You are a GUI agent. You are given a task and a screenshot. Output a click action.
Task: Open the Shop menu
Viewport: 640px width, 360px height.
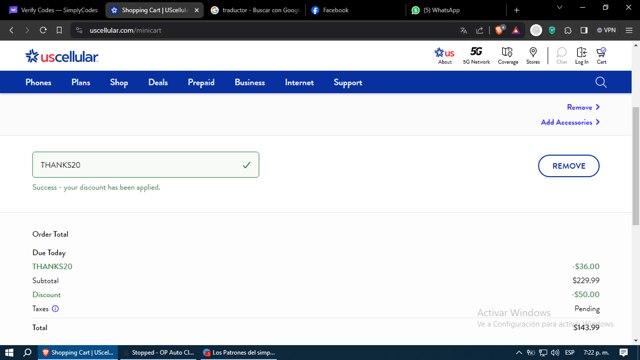pos(119,82)
